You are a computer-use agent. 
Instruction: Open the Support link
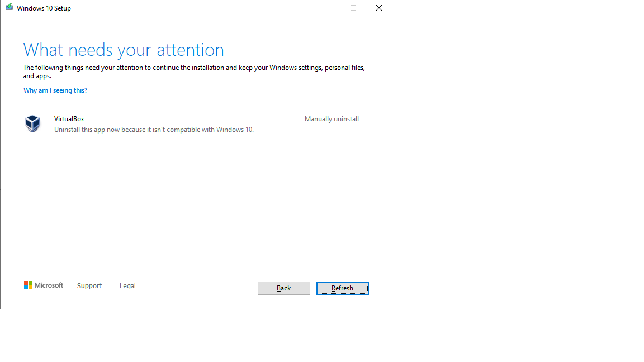click(x=89, y=285)
